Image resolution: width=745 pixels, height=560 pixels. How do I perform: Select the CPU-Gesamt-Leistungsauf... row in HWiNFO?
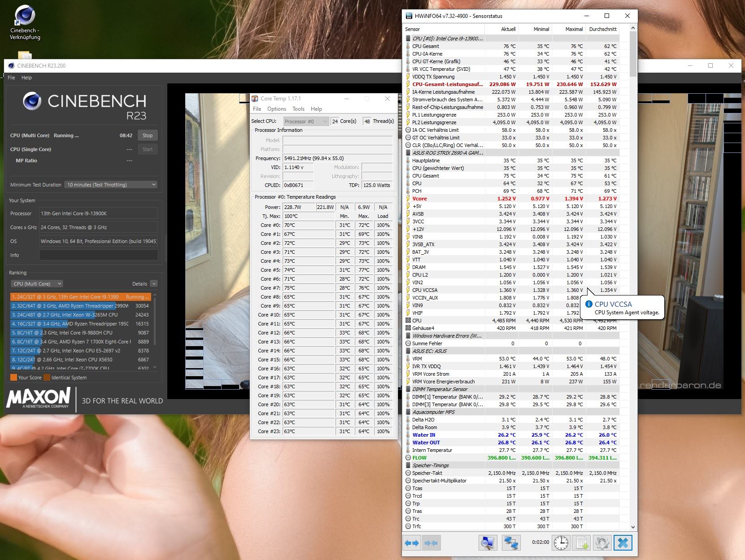pyautogui.click(x=512, y=84)
